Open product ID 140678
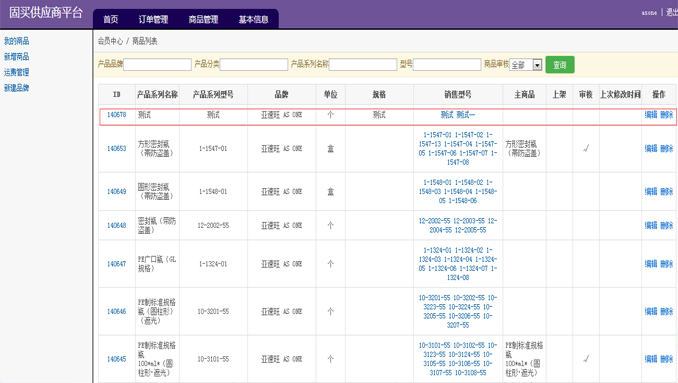Screen dimensions: 678x383 click(x=117, y=115)
